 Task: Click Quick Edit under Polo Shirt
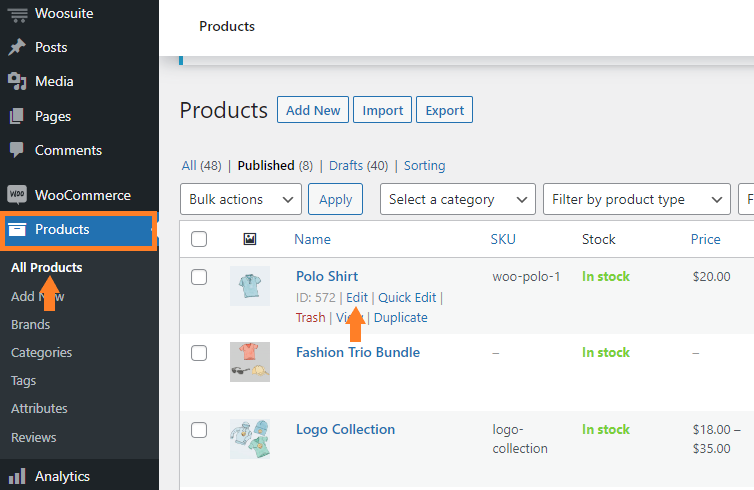click(x=407, y=298)
